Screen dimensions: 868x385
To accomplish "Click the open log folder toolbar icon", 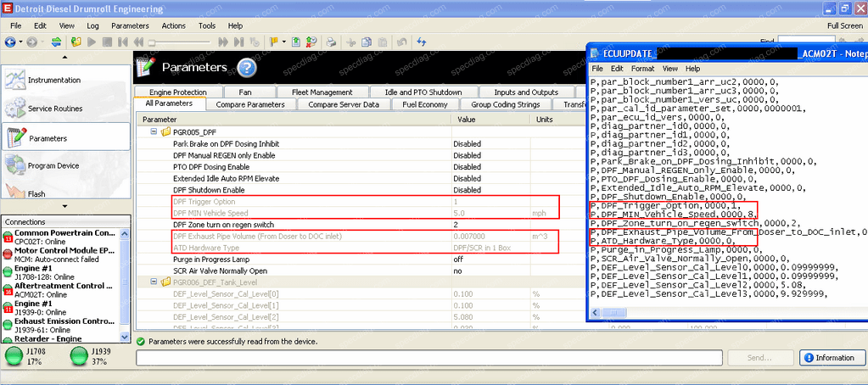I will click(76, 42).
